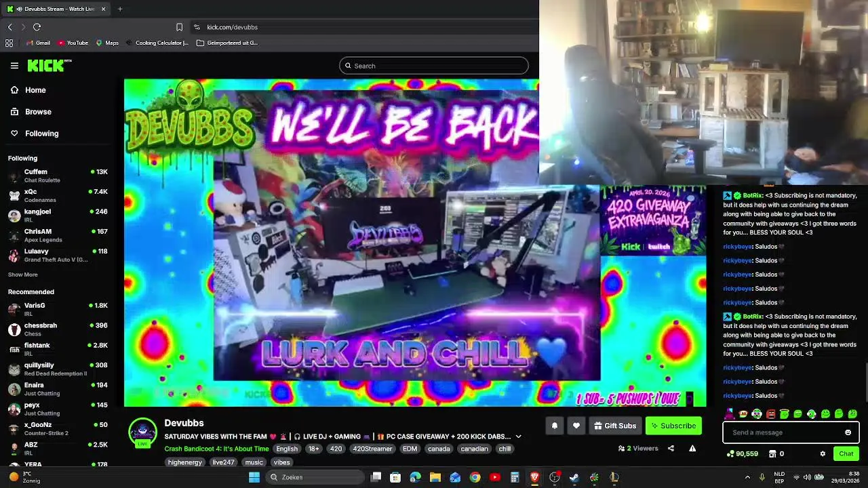This screenshot has height=488, width=868.
Task: Click the taskbar Zoeken search box
Action: click(315, 477)
